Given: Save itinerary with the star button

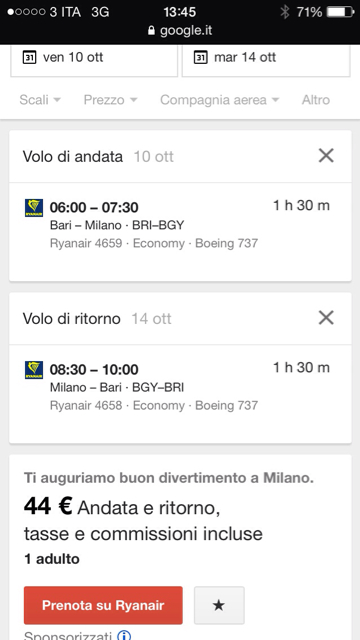Looking at the screenshot, I should (x=219, y=605).
